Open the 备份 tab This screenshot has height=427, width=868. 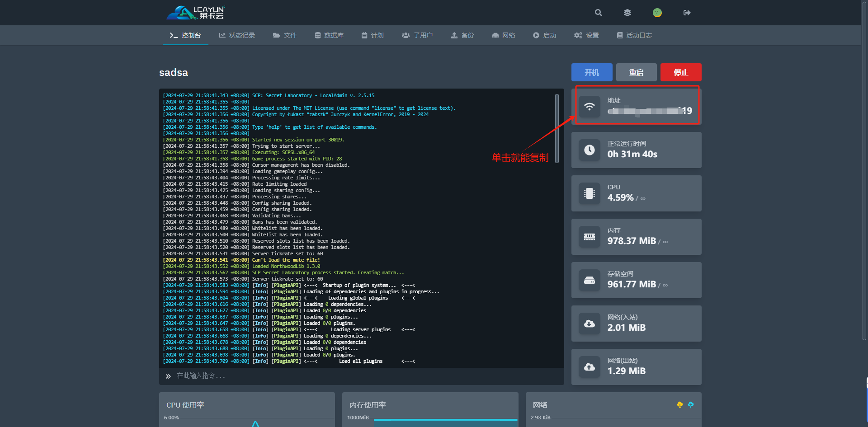[462, 35]
